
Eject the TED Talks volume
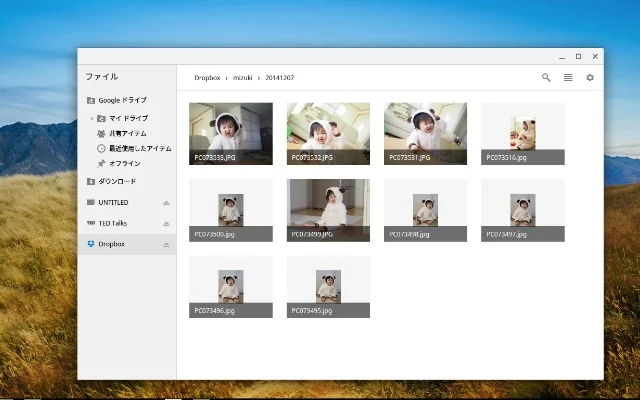(x=166, y=223)
